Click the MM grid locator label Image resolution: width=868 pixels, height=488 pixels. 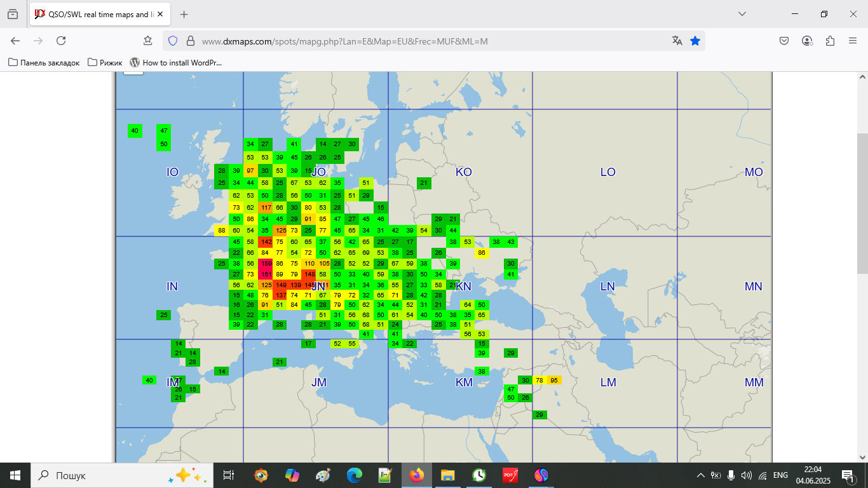point(754,383)
